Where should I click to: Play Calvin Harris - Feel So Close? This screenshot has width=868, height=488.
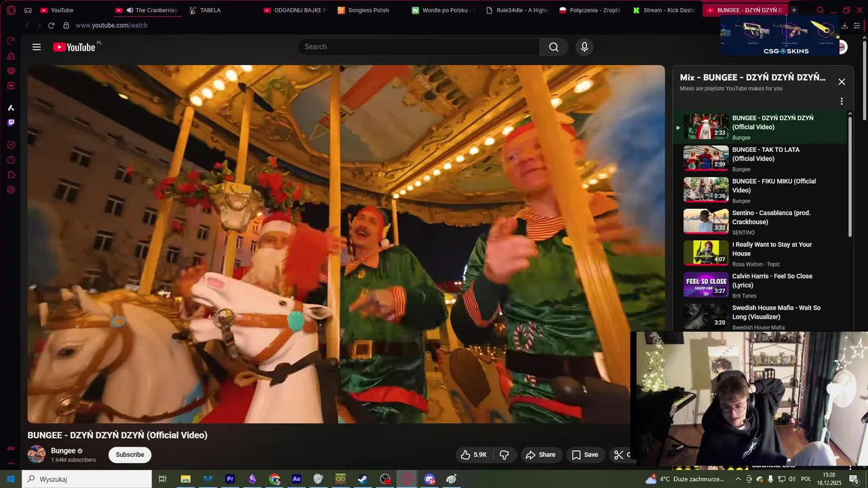(759, 285)
